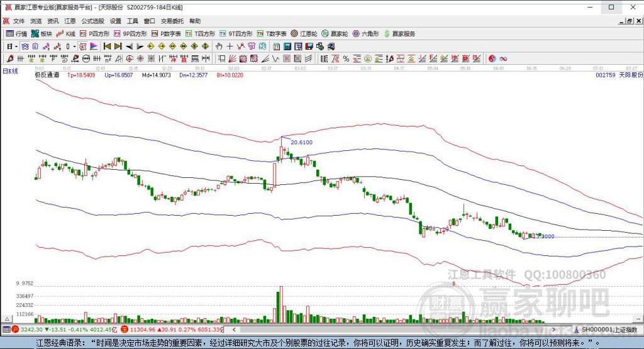This screenshot has width=644, height=349.
Task: Click the n² tool icon
Action: (108, 58)
